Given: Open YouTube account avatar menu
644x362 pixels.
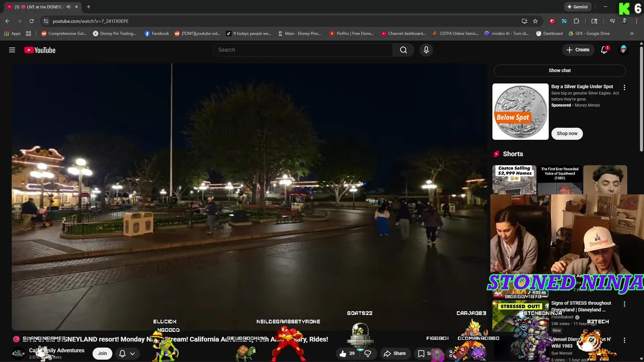Looking at the screenshot, I should 623,50.
